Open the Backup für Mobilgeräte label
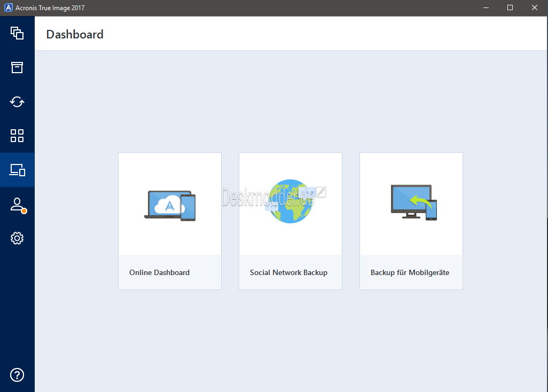Image resolution: width=548 pixels, height=392 pixels. pos(410,272)
